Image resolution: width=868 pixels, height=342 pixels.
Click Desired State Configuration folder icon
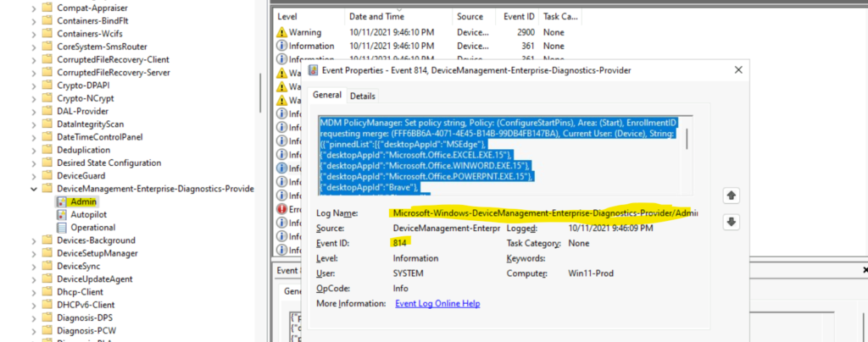point(47,163)
